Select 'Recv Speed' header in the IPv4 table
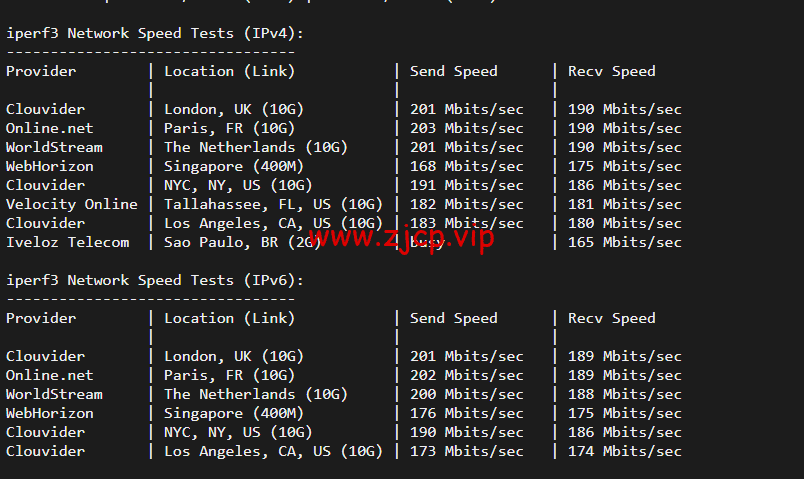 612,71
